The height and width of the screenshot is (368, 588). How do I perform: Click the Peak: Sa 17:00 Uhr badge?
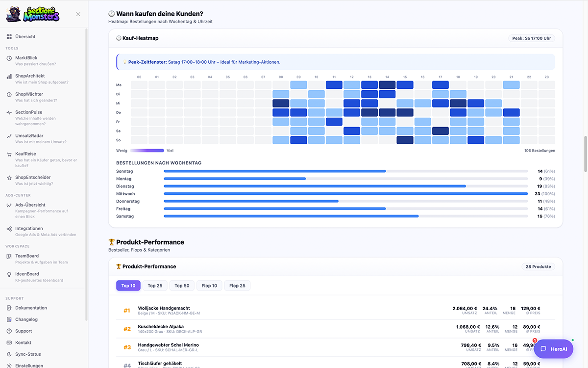coord(532,38)
